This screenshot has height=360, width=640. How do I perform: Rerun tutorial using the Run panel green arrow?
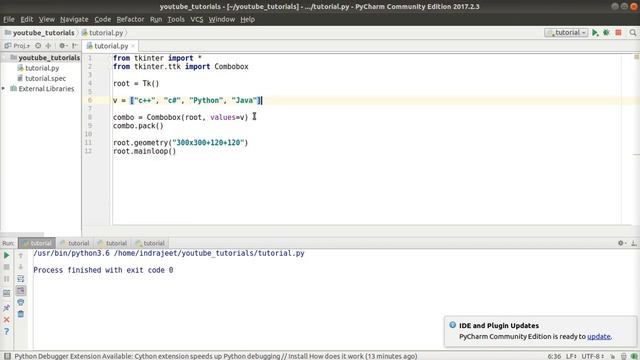click(x=7, y=256)
